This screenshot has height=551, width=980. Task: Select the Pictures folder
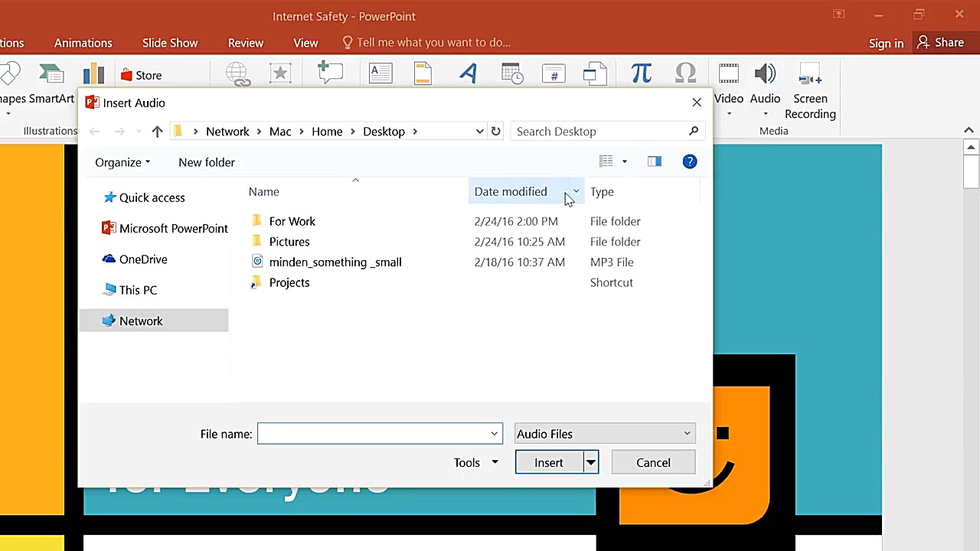pyautogui.click(x=289, y=242)
